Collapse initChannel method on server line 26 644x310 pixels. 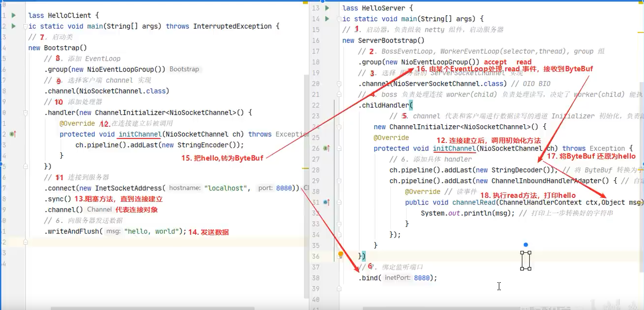point(339,149)
